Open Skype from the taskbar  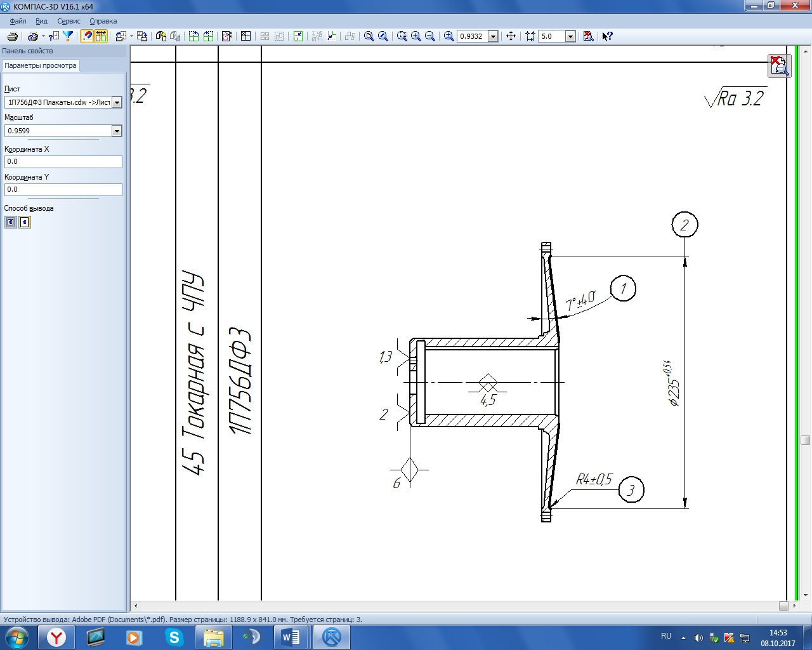tap(174, 637)
